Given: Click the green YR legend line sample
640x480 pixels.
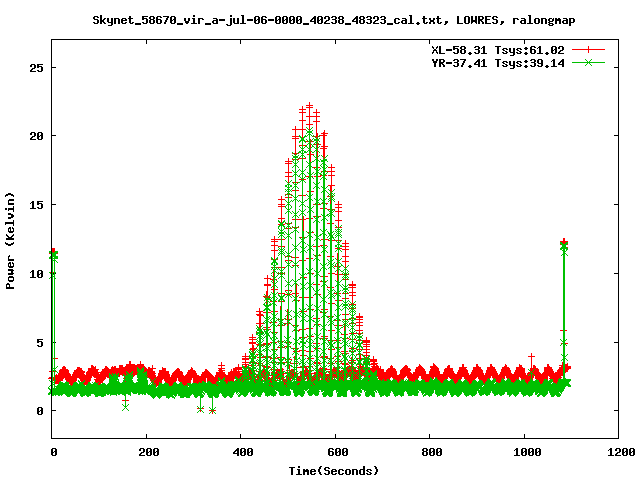Looking at the screenshot, I should click(x=588, y=62).
